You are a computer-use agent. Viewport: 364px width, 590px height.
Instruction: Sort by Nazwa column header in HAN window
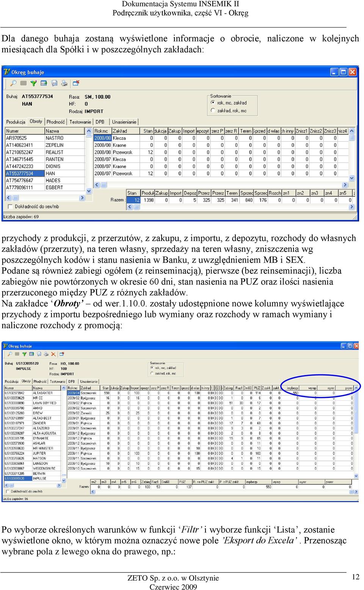coord(65,131)
